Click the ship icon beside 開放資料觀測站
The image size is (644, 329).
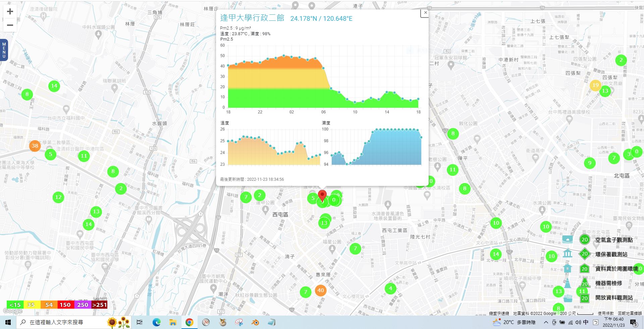567,298
